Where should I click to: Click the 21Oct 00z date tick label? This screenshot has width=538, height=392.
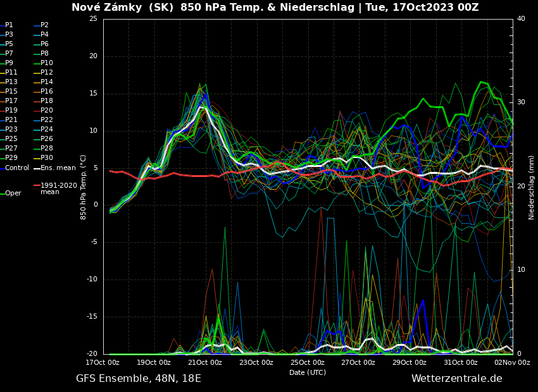[206, 363]
